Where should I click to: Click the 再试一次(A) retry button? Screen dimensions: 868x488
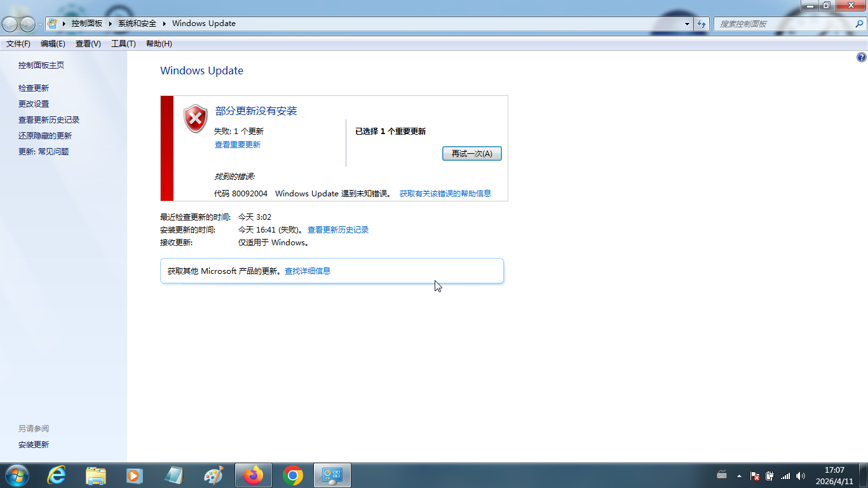coord(471,154)
